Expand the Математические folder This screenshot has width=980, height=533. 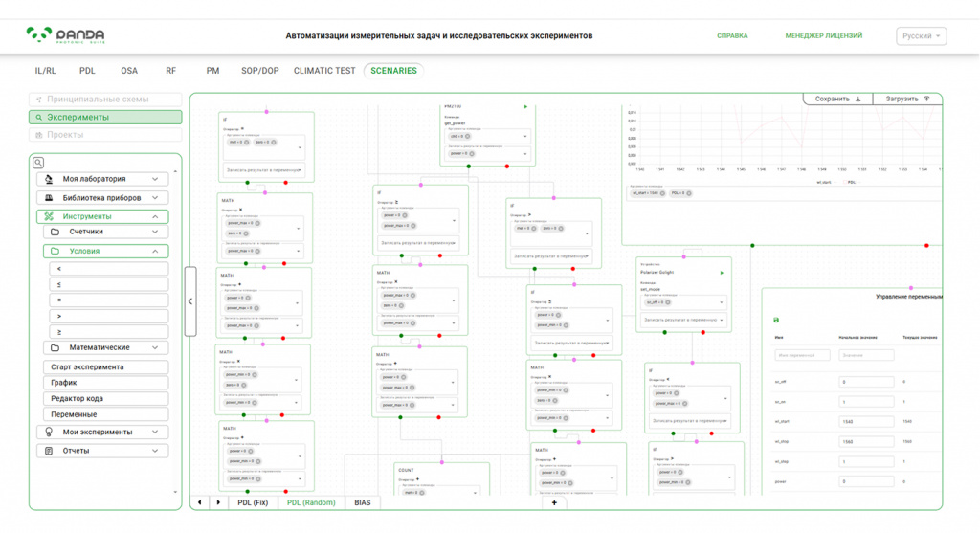click(105, 347)
